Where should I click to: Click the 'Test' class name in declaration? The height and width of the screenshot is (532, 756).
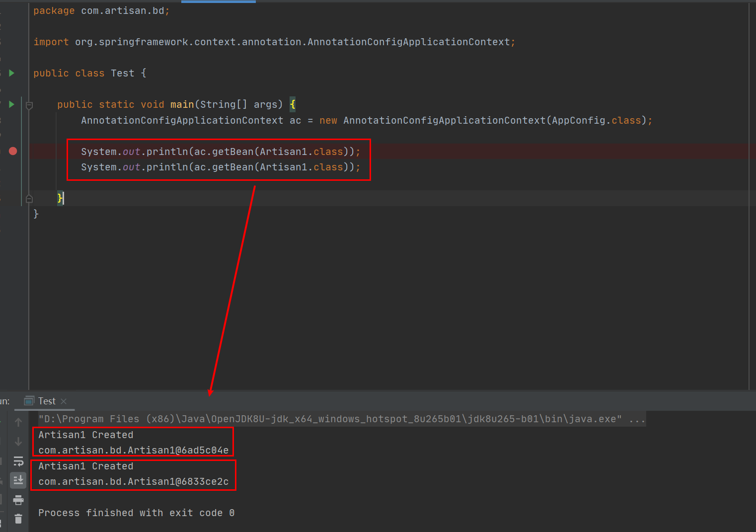(x=123, y=73)
